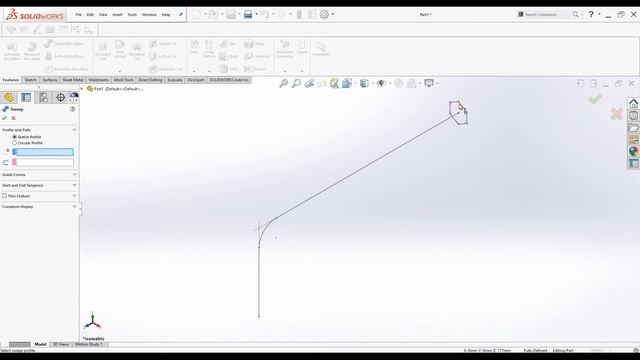The width and height of the screenshot is (640, 360).
Task: Open the Help question mark icon
Action: click(x=591, y=14)
